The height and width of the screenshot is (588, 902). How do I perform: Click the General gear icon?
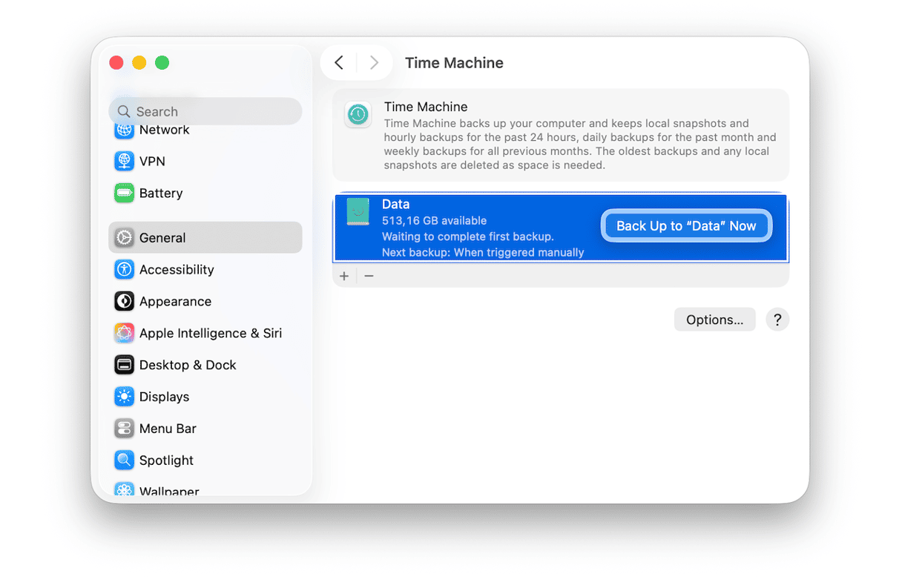124,238
